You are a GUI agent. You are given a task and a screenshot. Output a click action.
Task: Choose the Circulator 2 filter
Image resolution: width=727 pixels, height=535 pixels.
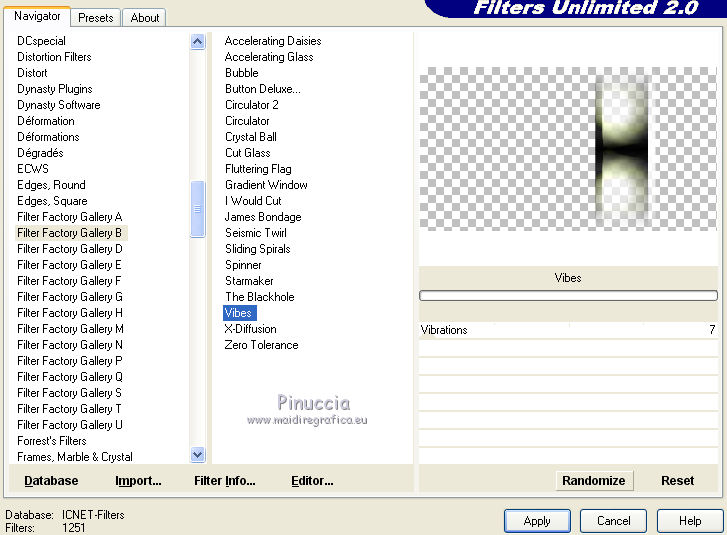click(251, 105)
